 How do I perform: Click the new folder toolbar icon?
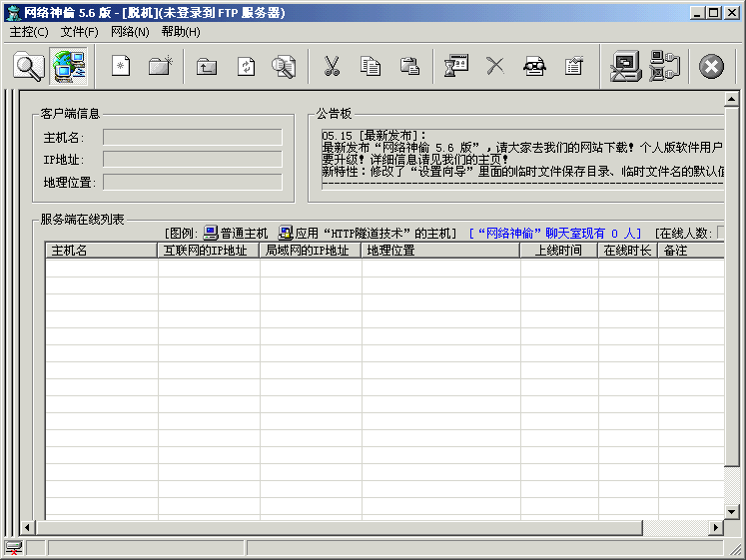point(160,67)
